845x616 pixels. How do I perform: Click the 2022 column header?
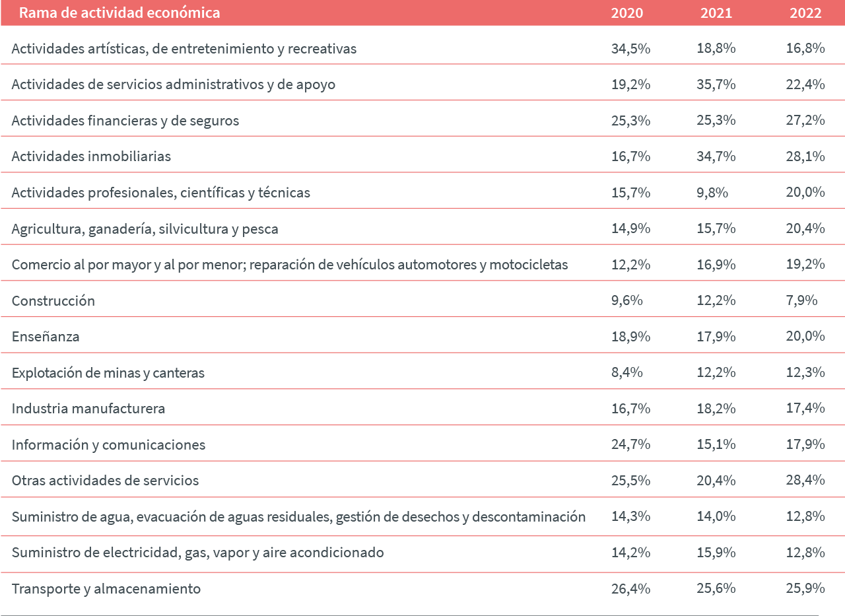805,13
